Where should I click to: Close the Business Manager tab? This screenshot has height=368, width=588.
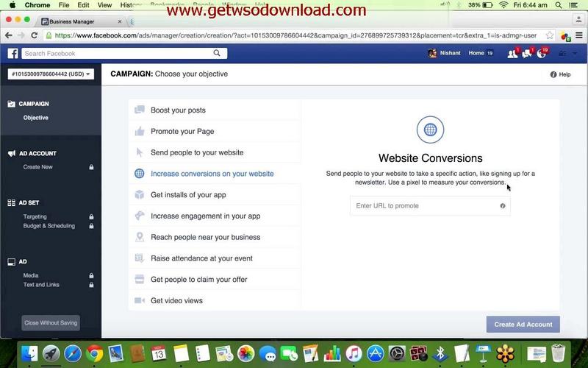pos(120,22)
